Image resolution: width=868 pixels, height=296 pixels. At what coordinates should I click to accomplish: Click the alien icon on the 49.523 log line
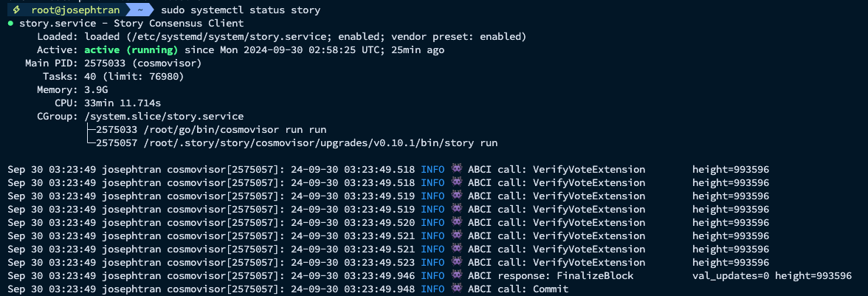(x=456, y=262)
